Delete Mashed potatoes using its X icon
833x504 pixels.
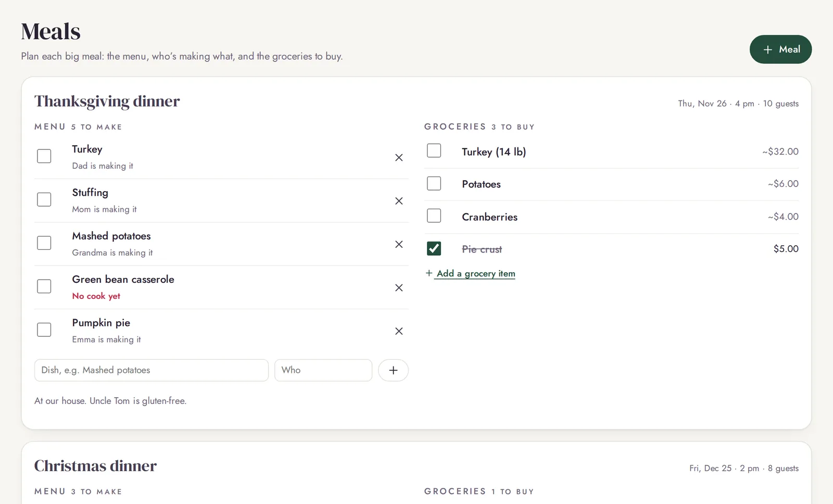coord(399,244)
